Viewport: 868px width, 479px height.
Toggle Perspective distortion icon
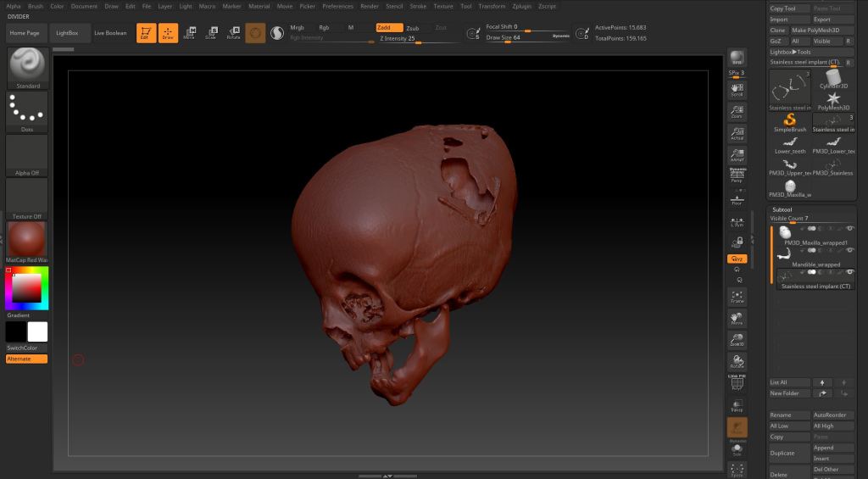[737, 175]
